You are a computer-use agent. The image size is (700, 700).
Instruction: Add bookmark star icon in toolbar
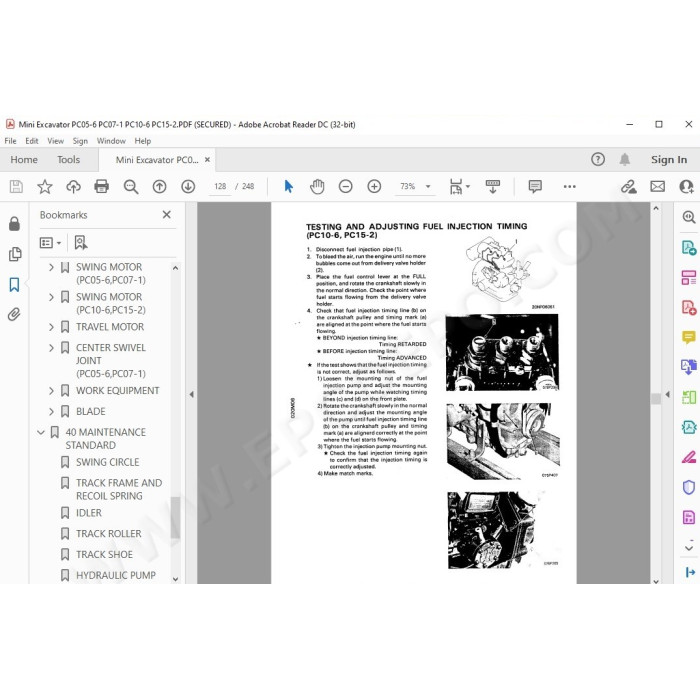[x=45, y=186]
